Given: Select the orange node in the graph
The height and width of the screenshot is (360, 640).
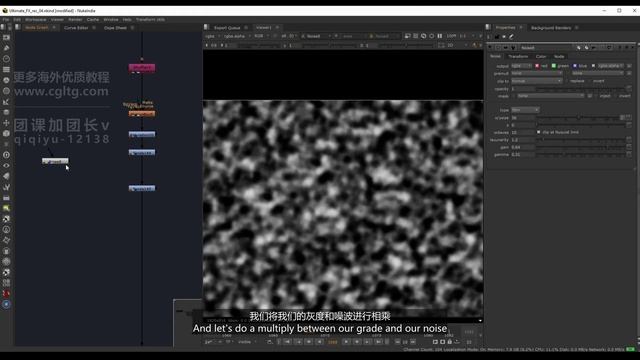Looking at the screenshot, I should click(142, 113).
